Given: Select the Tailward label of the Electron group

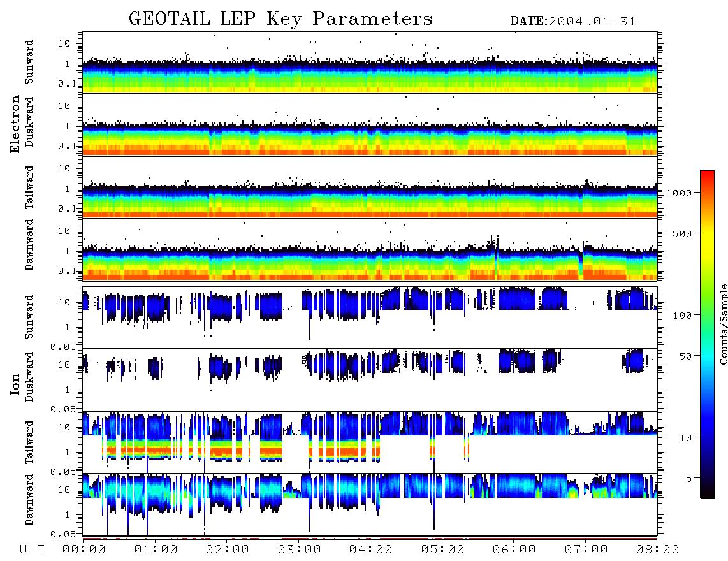Looking at the screenshot, I should pyautogui.click(x=30, y=187).
